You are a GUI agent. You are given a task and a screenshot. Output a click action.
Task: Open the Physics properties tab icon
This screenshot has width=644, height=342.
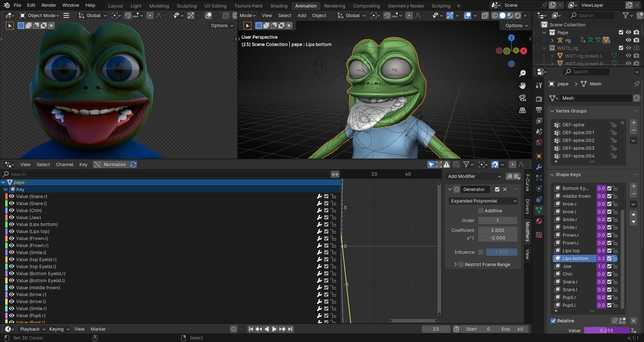pos(539,189)
